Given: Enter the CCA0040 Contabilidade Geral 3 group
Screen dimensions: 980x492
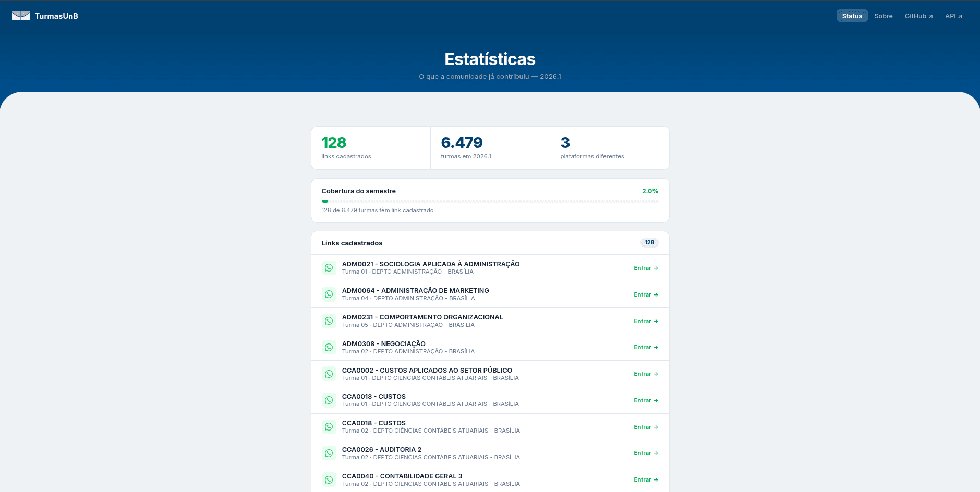Looking at the screenshot, I should click(x=646, y=479).
